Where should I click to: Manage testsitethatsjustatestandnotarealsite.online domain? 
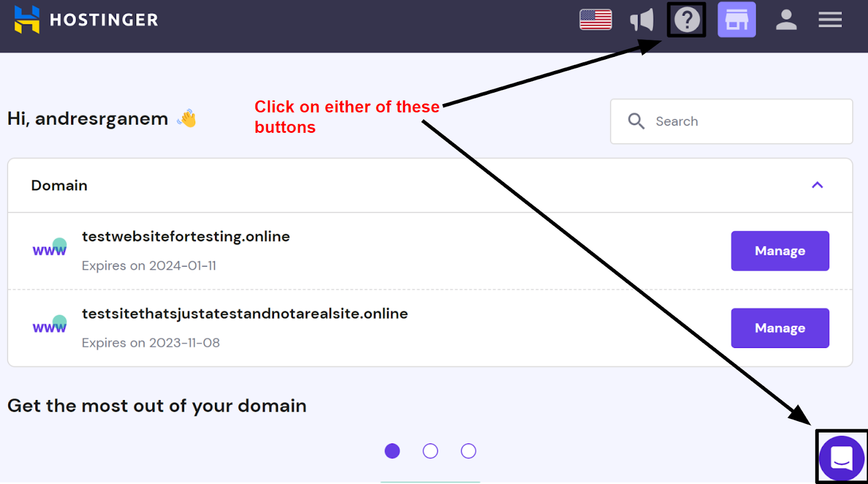tap(780, 328)
